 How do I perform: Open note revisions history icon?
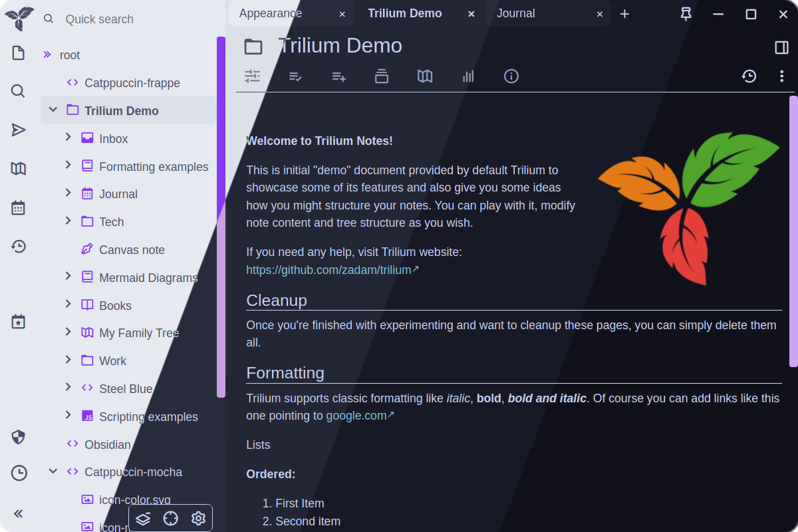tap(749, 76)
